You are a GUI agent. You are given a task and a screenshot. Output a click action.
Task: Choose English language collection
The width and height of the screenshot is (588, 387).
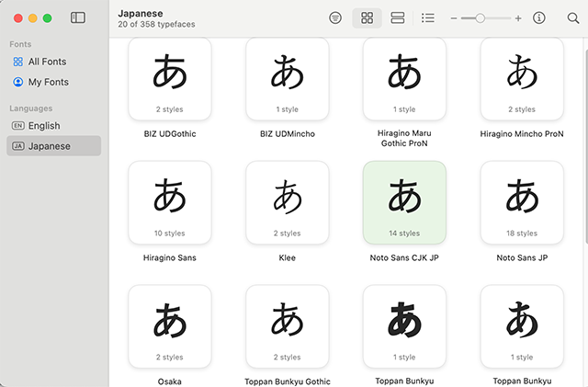(53, 125)
